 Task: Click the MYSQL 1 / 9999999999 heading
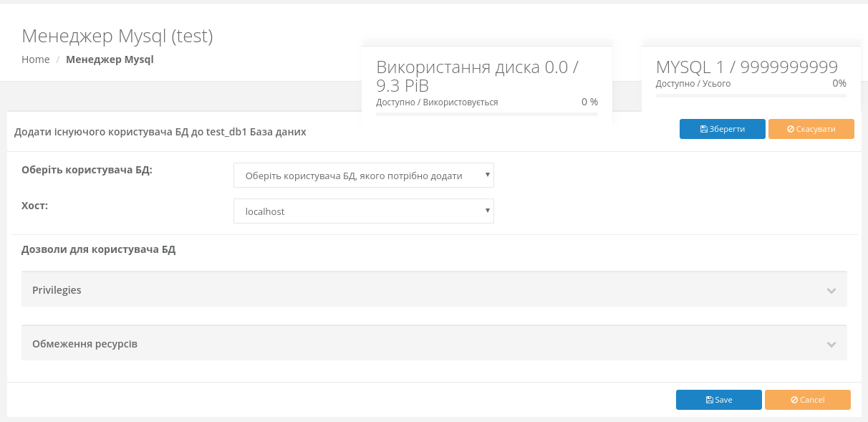(x=746, y=67)
